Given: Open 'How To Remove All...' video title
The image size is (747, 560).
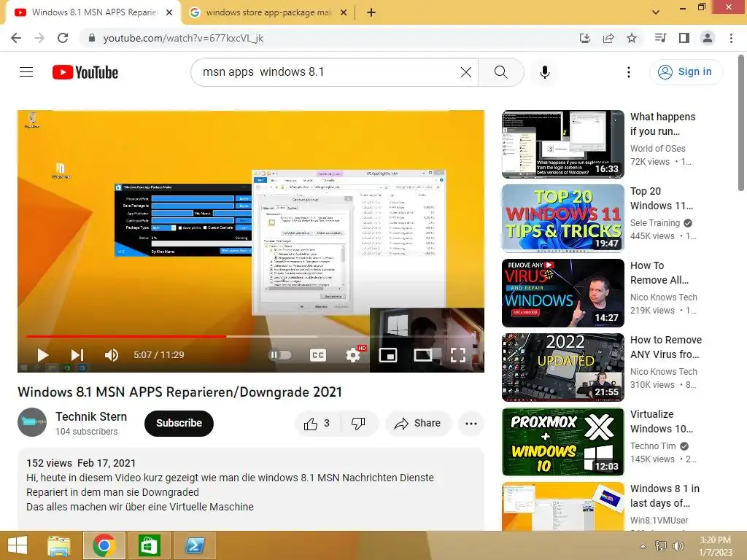Looking at the screenshot, I should coord(659,273).
